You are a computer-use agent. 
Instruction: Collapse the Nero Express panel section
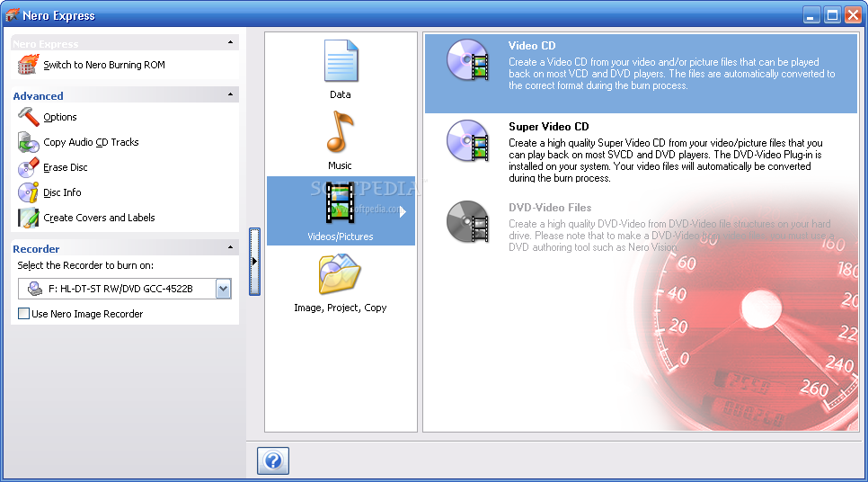pyautogui.click(x=230, y=42)
